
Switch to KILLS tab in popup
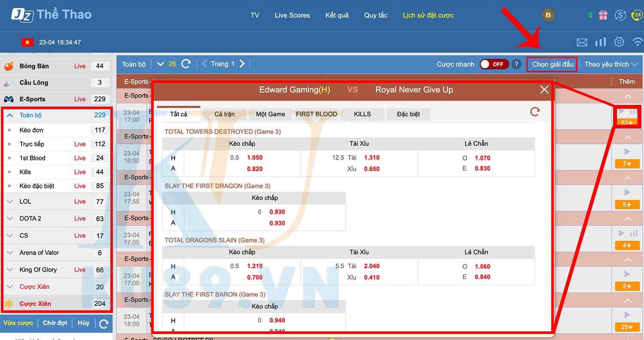point(362,114)
